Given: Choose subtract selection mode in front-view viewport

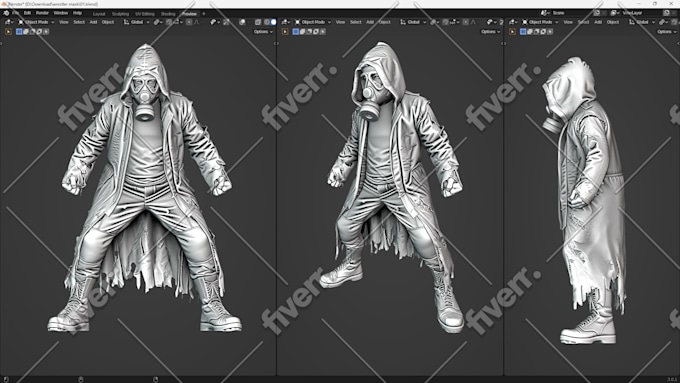Looking at the screenshot, I should [33, 32].
